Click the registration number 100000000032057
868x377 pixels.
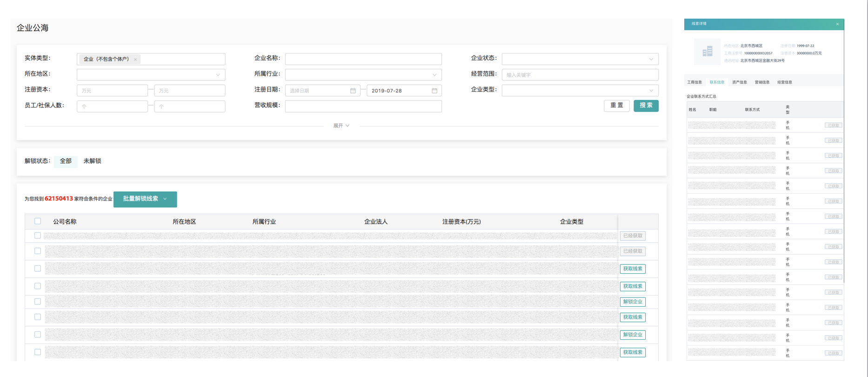coord(758,53)
